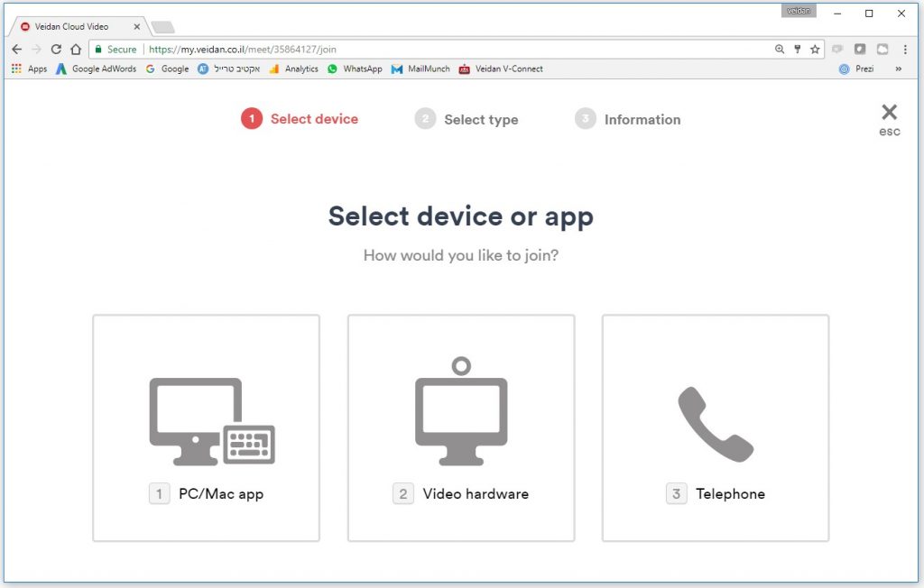Viewport: 924px width, 588px height.
Task: Choose the PC/Mac app option
Action: pyautogui.click(x=206, y=428)
